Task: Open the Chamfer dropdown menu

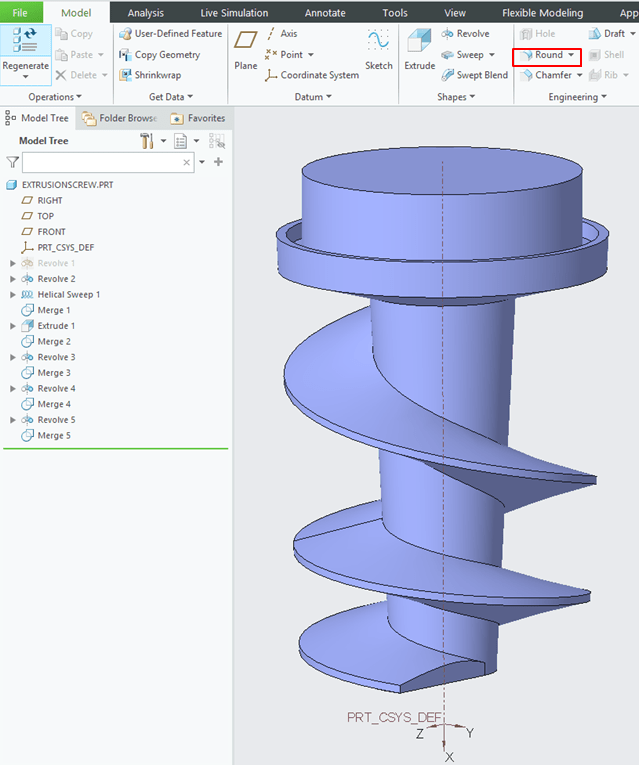Action: tap(579, 76)
